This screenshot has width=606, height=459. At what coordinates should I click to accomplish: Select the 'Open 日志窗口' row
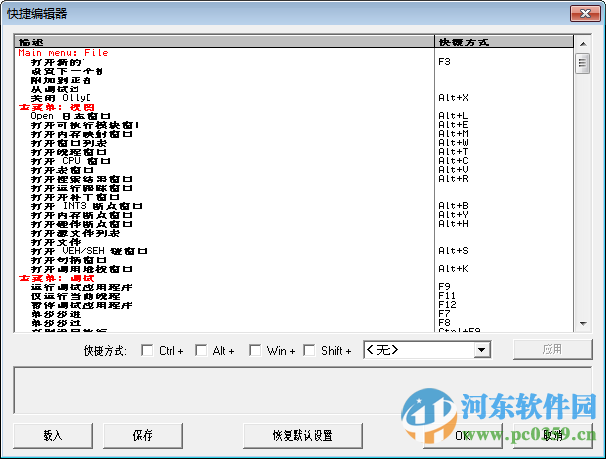[224, 116]
